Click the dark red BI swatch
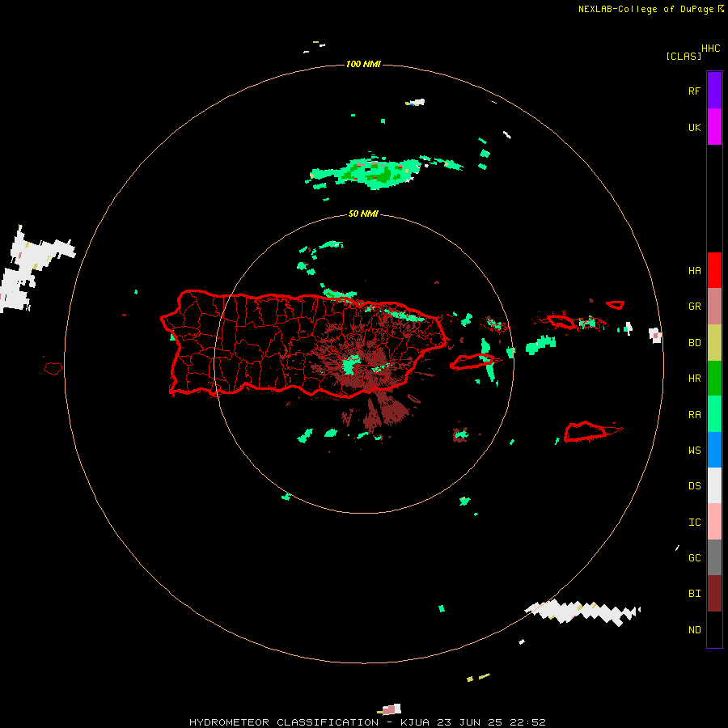This screenshot has height=728, width=728. [x=714, y=594]
